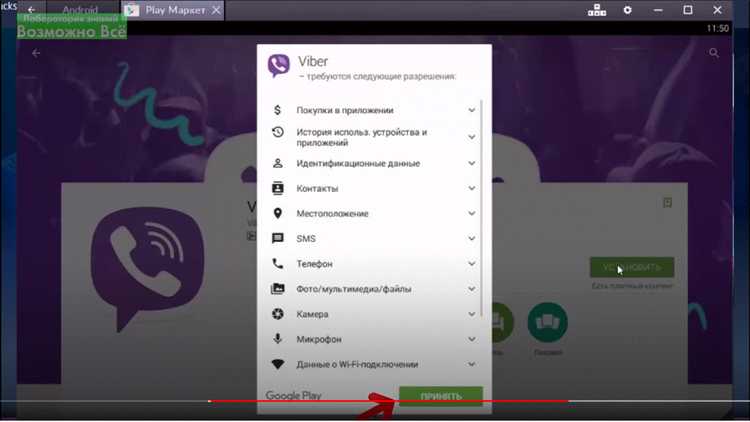Screen dimensions: 750x422
Task: Click the large Viber app icon on the store page
Action: [147, 269]
